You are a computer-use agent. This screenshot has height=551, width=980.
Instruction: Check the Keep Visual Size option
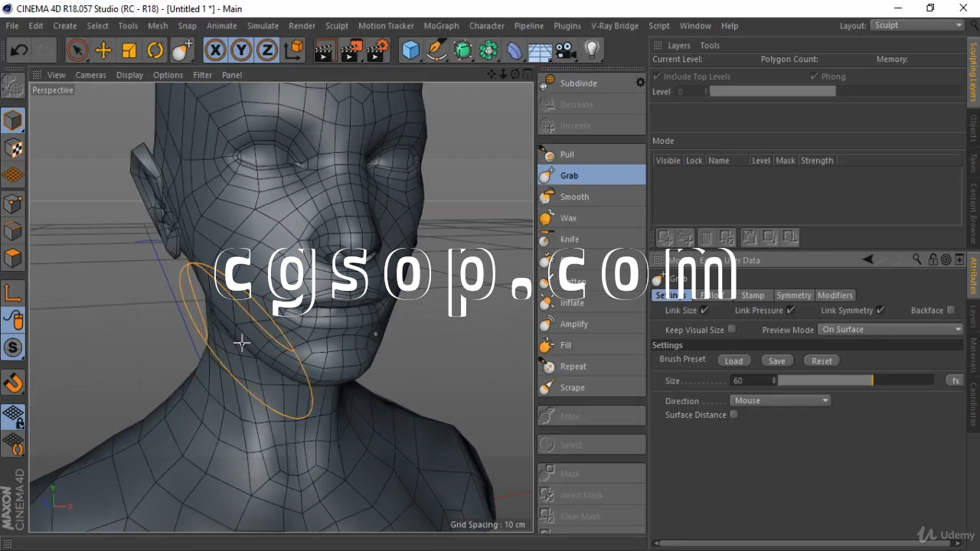click(x=732, y=330)
